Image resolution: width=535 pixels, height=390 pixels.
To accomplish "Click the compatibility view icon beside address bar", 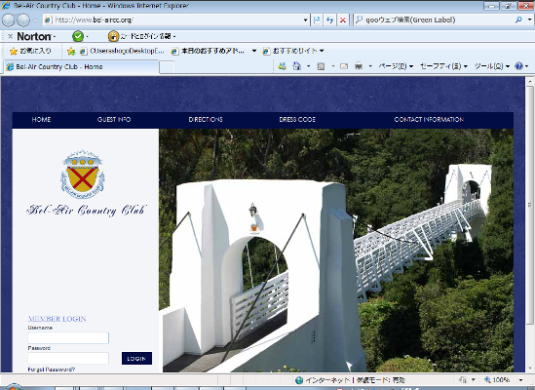I will click(x=317, y=20).
